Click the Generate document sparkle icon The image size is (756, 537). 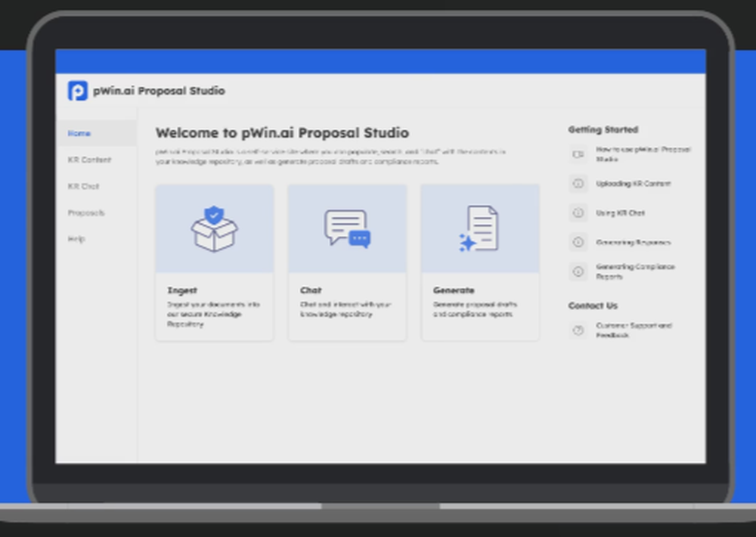coord(479,228)
